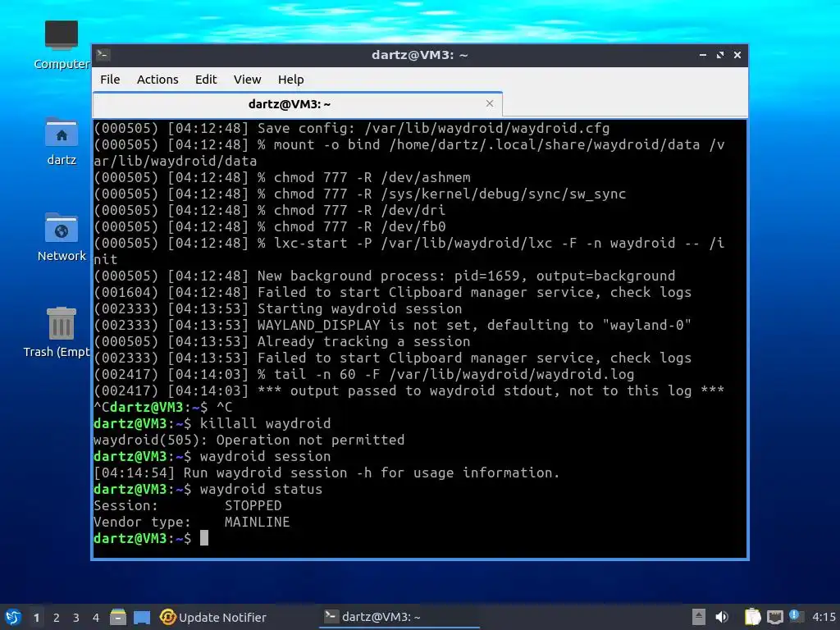Click the "Operation not permitted" output line
This screenshot has width=840, height=630.
point(249,440)
